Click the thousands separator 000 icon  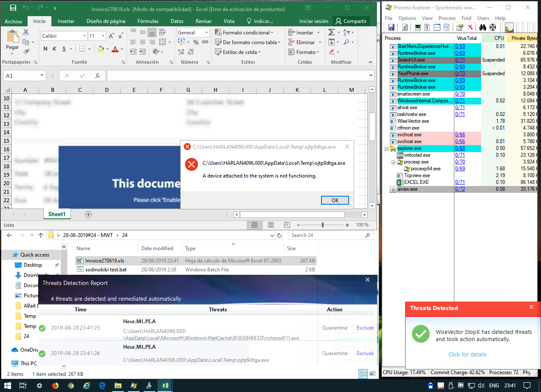205,42
